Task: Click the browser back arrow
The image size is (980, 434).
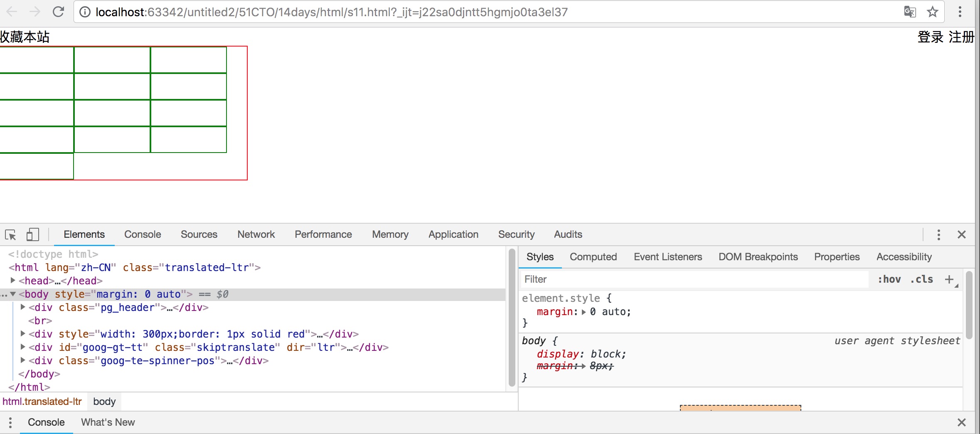Action: click(x=12, y=12)
